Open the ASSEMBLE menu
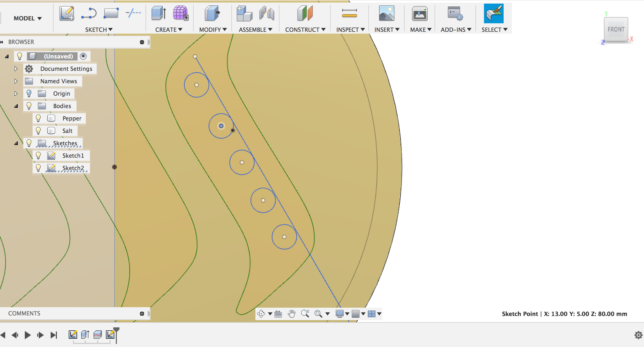 point(255,30)
